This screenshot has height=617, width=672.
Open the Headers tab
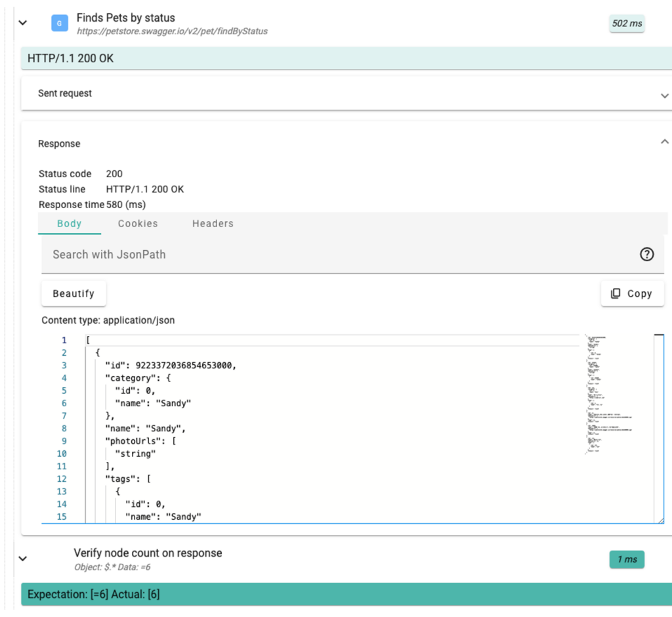(213, 223)
